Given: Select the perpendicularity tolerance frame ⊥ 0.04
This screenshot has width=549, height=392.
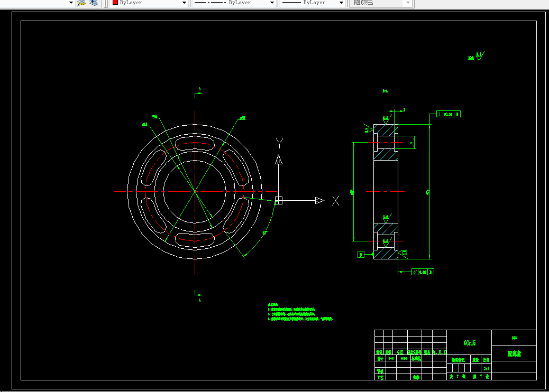Looking at the screenshot, I should 449,114.
